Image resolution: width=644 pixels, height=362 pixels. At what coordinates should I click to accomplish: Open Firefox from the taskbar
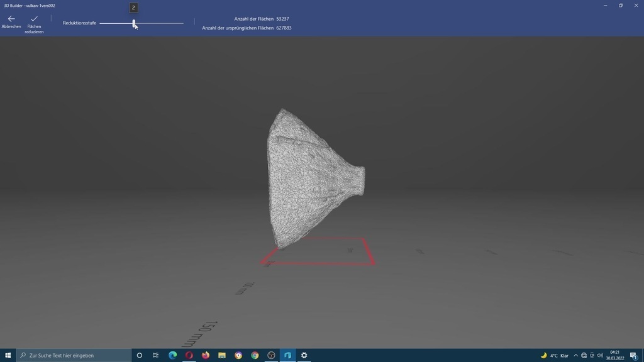pyautogui.click(x=205, y=355)
